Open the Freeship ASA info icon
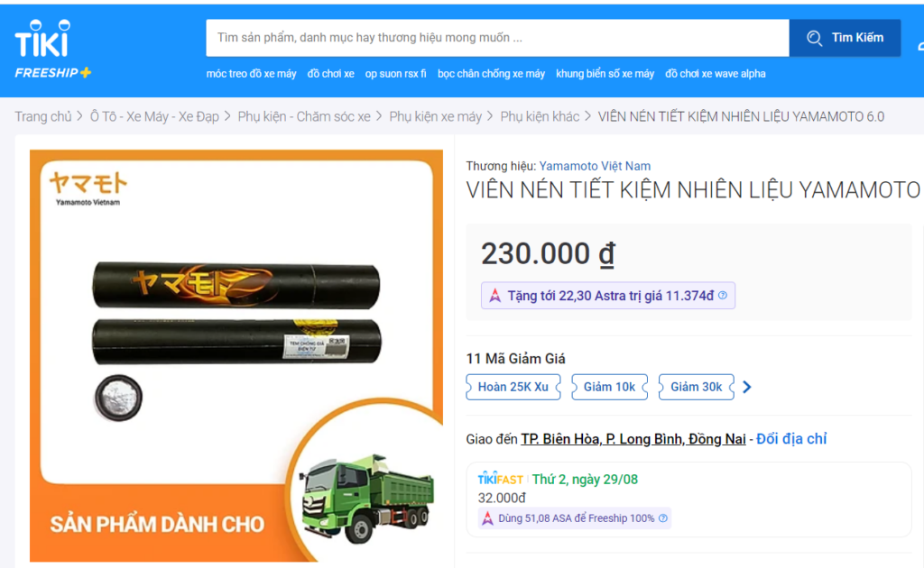 click(x=663, y=518)
